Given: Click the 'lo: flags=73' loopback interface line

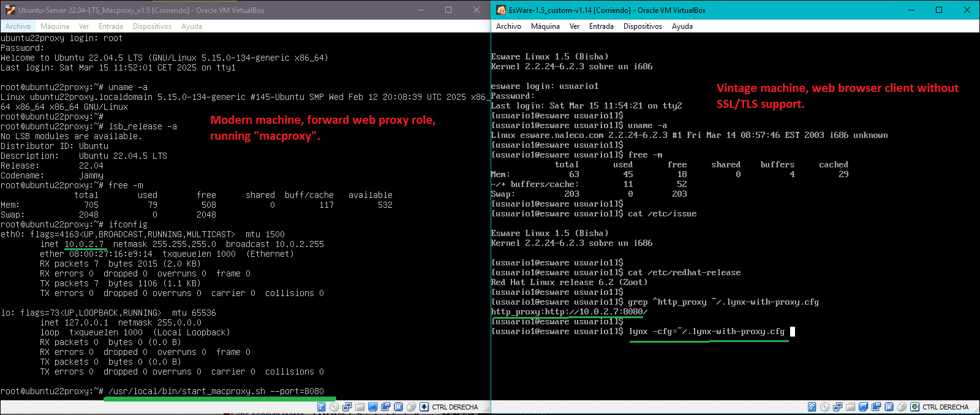Looking at the screenshot, I should 108,313.
